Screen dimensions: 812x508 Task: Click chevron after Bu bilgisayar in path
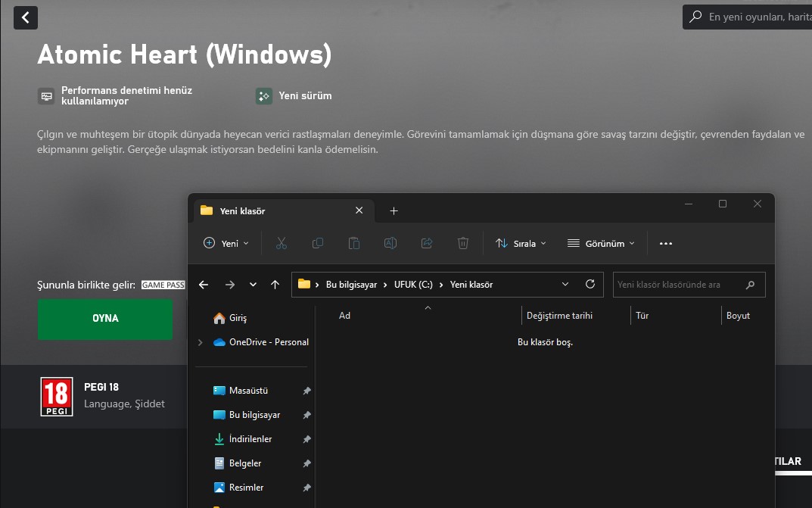(386, 285)
